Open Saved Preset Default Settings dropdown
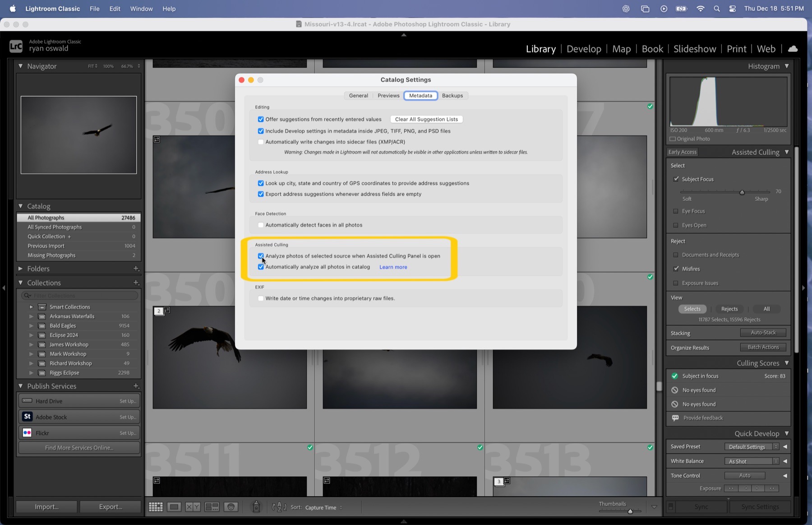The image size is (812, 525). [752, 447]
